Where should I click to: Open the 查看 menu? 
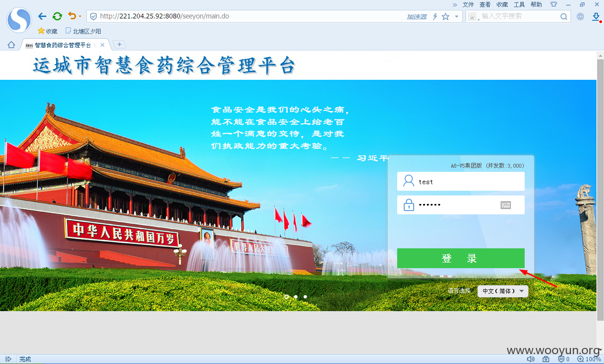pos(485,5)
